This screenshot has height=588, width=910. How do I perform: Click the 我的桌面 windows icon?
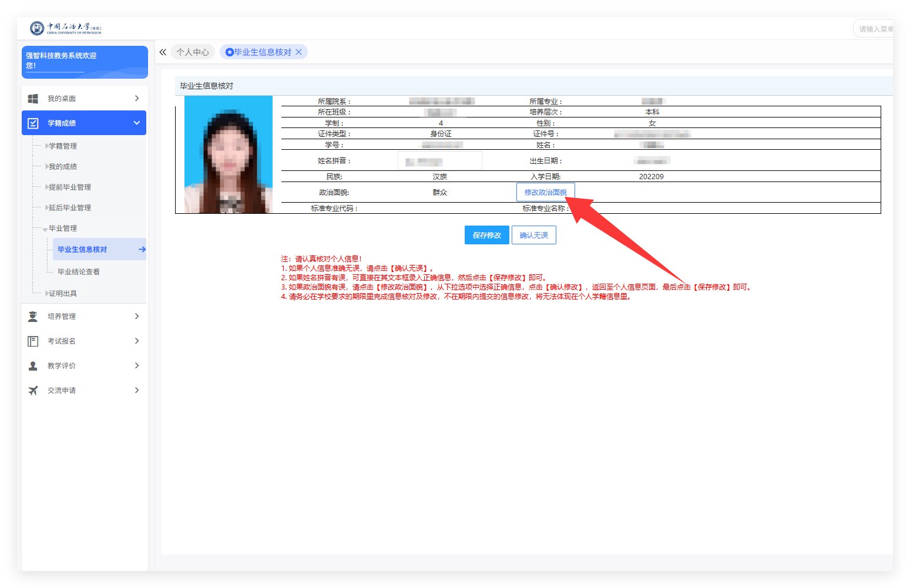coord(33,99)
